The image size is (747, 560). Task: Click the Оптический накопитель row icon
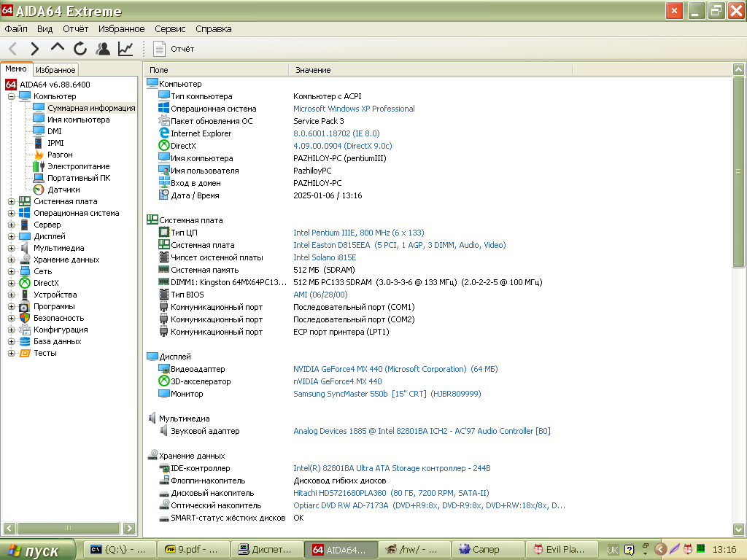pyautogui.click(x=164, y=505)
